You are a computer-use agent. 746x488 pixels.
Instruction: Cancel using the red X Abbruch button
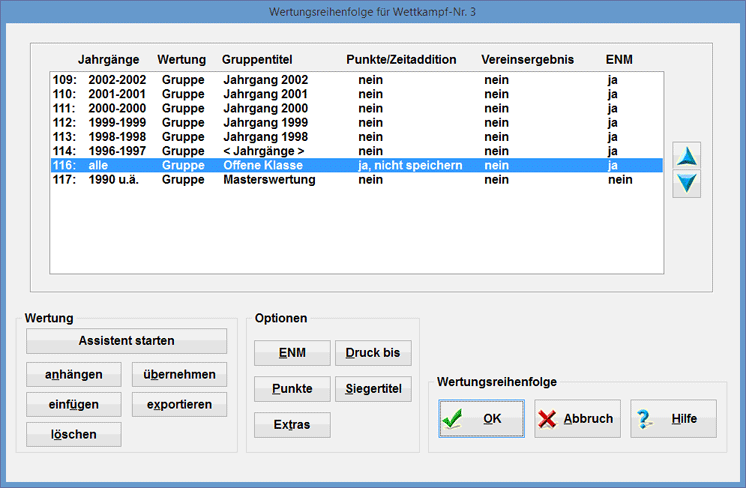pos(577,419)
